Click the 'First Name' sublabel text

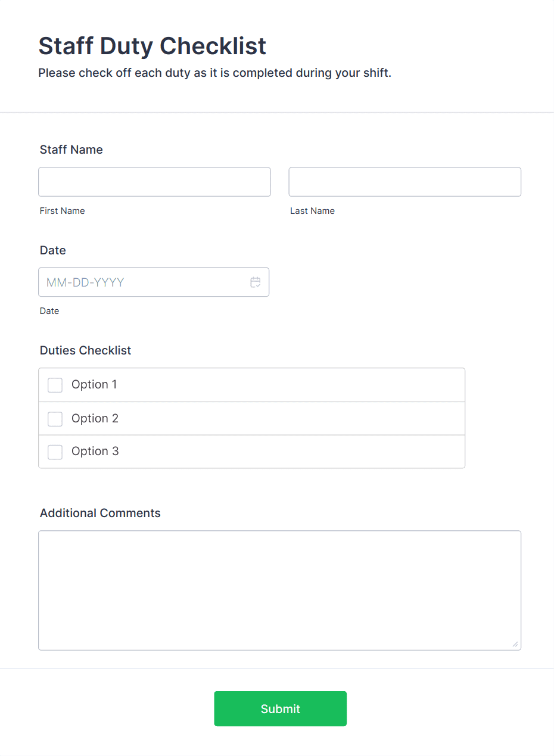point(63,211)
